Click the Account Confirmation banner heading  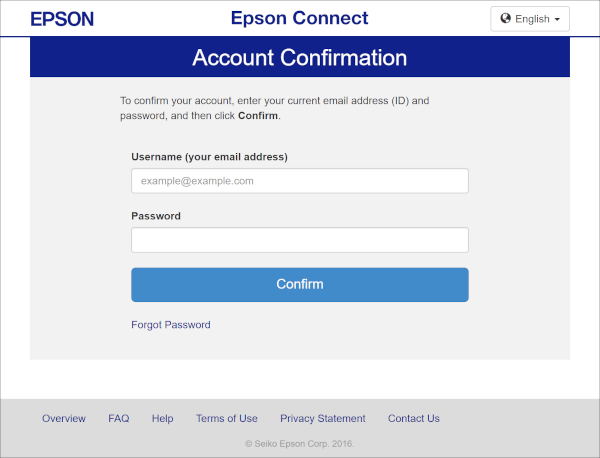point(300,57)
